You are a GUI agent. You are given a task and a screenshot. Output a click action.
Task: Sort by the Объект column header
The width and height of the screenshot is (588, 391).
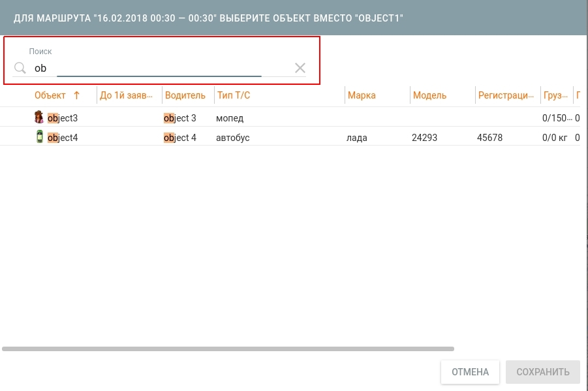tap(50, 95)
